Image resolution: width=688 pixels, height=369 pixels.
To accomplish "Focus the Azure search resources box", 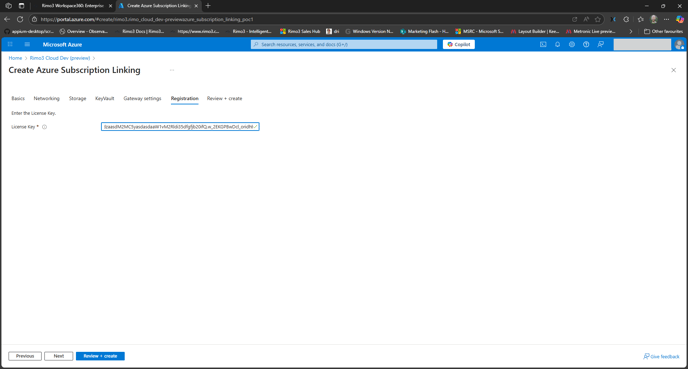I will tap(344, 44).
